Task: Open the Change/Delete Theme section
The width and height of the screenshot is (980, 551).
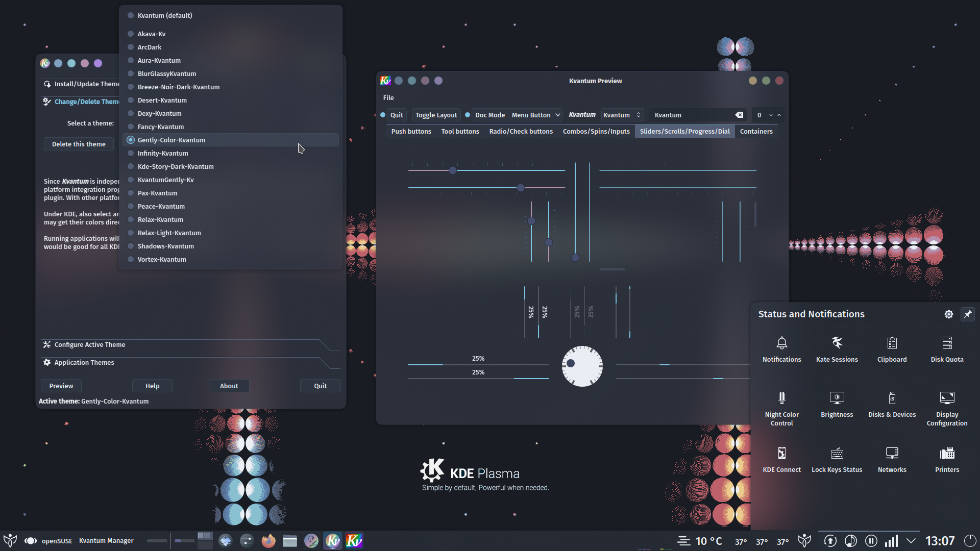Action: coord(81,102)
